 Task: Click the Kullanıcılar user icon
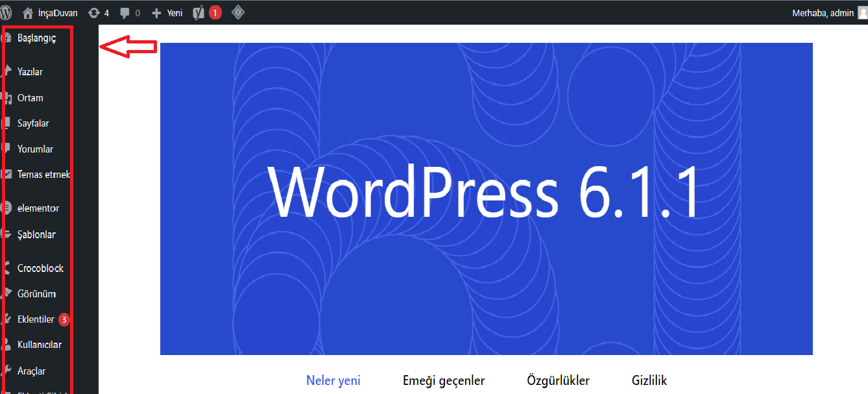point(7,345)
